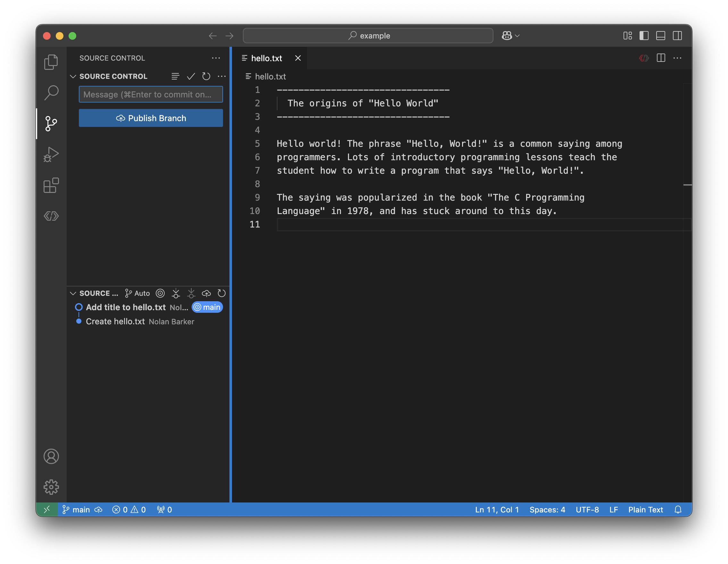Change encoding UTF-8 in status bar
Screen dimensions: 728x564
point(587,509)
